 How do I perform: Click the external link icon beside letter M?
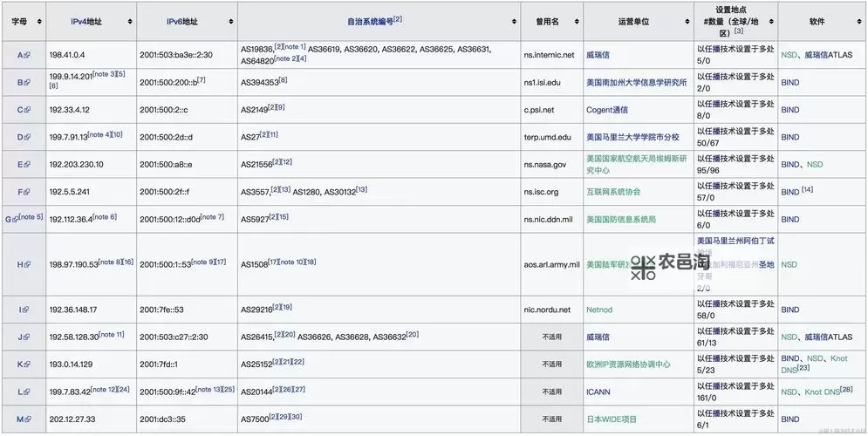pos(28,419)
